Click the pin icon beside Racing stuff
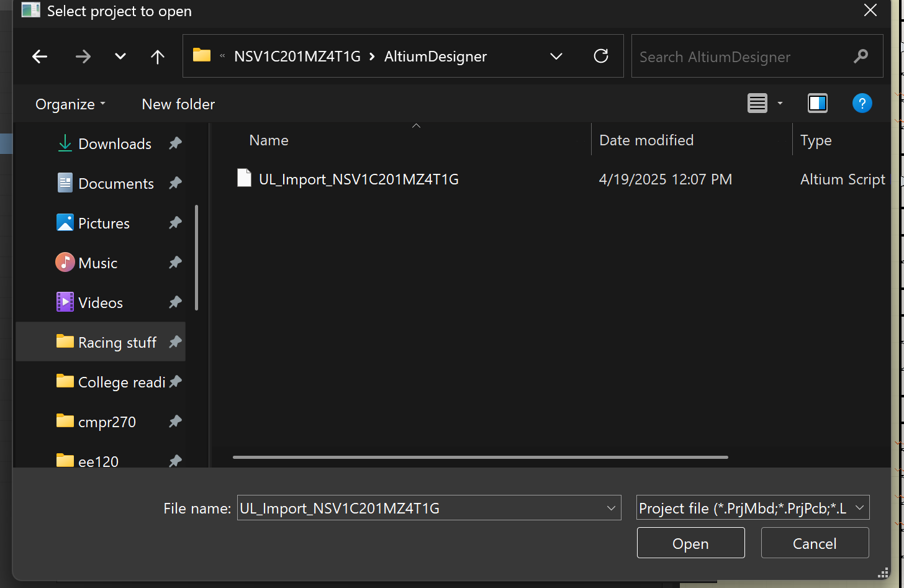904x588 pixels. tap(175, 342)
